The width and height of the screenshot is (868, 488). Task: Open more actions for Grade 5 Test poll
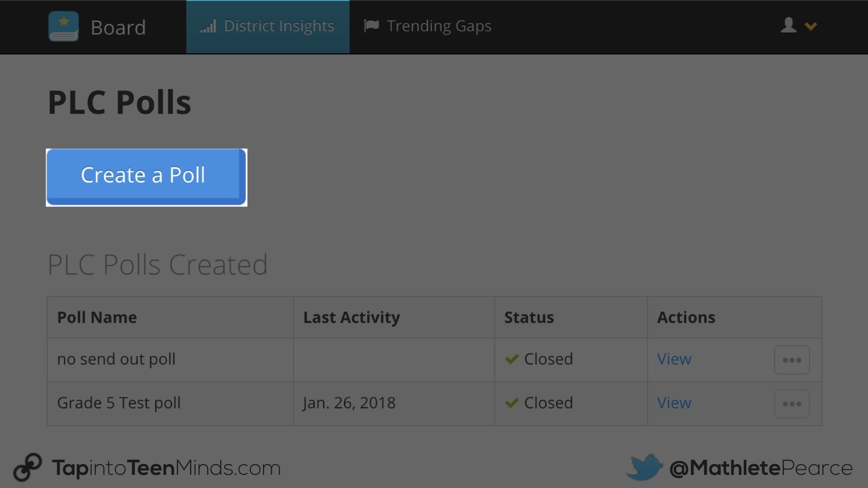pos(792,404)
